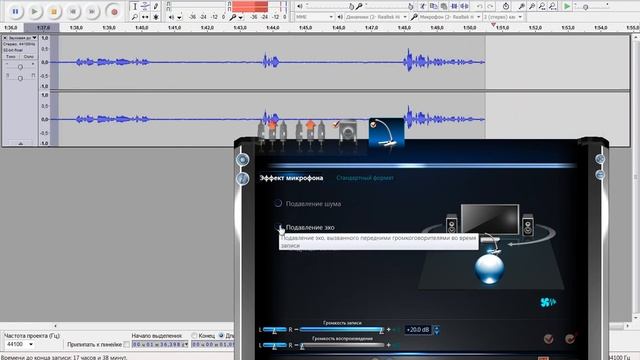This screenshot has height=360, width=640.
Task: Click the Zoom Out magnifier icon
Action: click(x=531, y=6)
